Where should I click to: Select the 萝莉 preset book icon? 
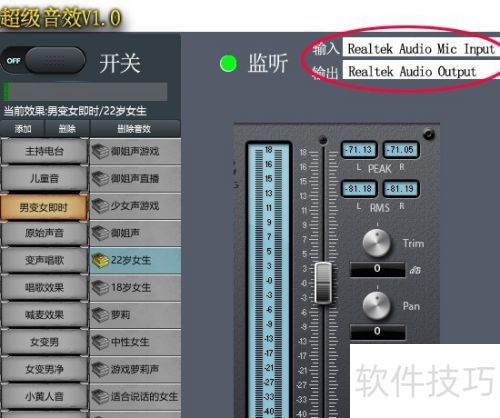coord(100,315)
